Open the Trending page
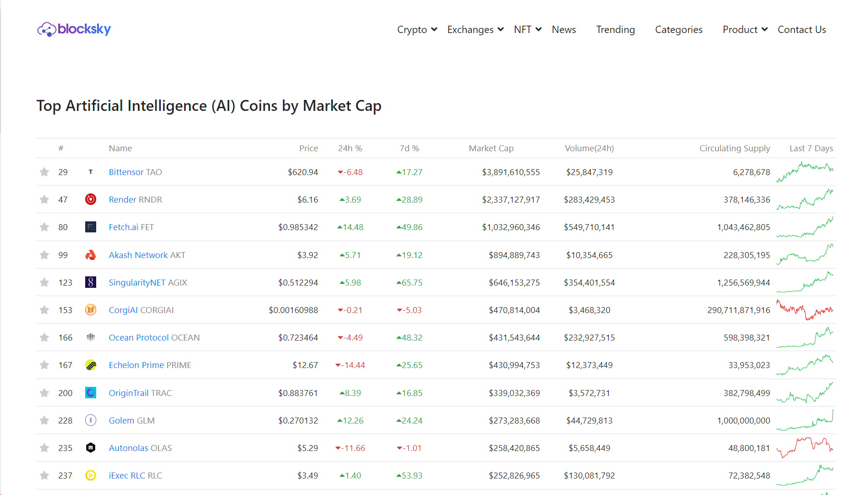The height and width of the screenshot is (495, 868). pos(616,29)
